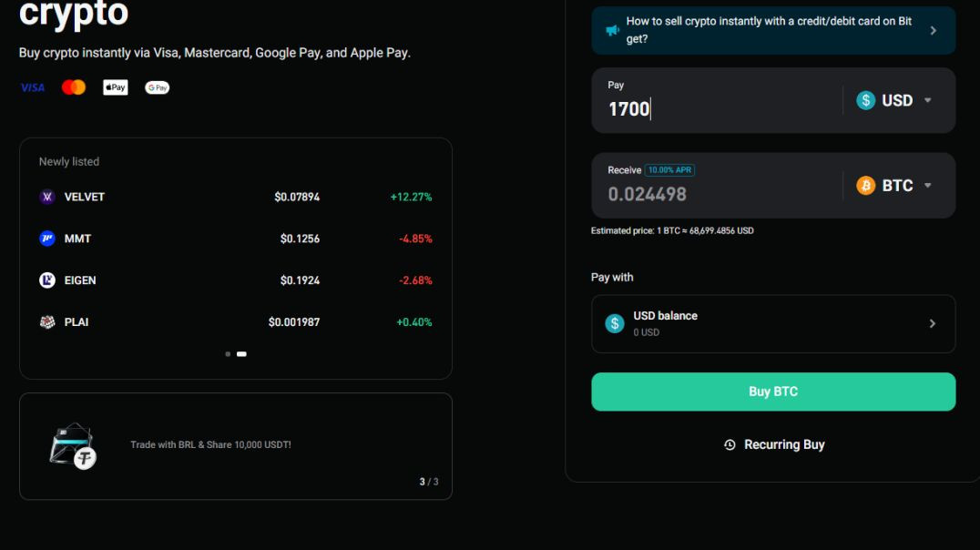Image resolution: width=980 pixels, height=550 pixels.
Task: Switch to first Newly listed page dot
Action: (228, 354)
